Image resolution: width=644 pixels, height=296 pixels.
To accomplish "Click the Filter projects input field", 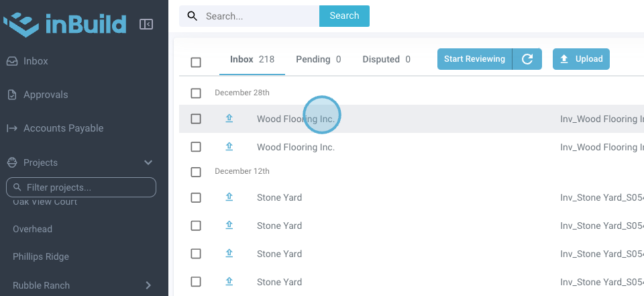I will coord(81,187).
